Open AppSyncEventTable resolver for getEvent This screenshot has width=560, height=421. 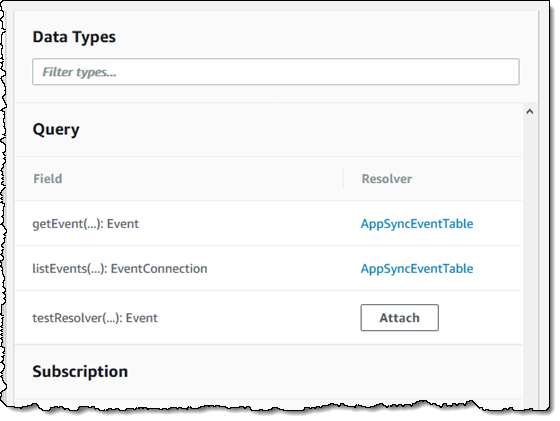(417, 224)
